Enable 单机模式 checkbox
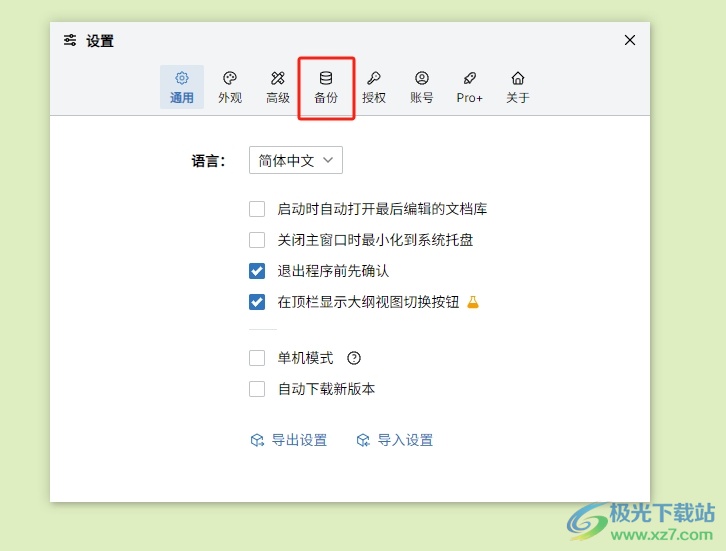The width and height of the screenshot is (726, 551). coord(257,358)
